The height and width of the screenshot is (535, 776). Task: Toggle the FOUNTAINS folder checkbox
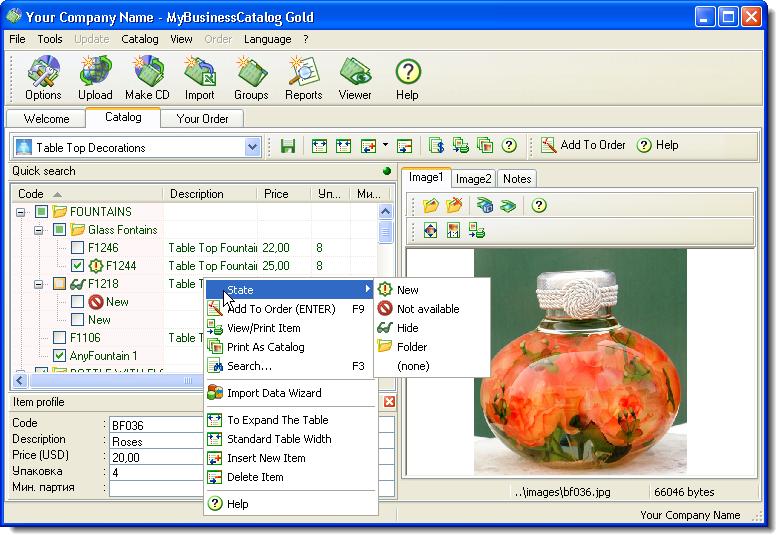(x=42, y=212)
